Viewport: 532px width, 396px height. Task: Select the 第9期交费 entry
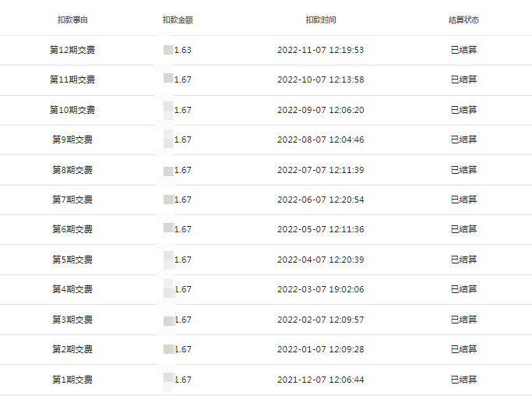(x=72, y=140)
